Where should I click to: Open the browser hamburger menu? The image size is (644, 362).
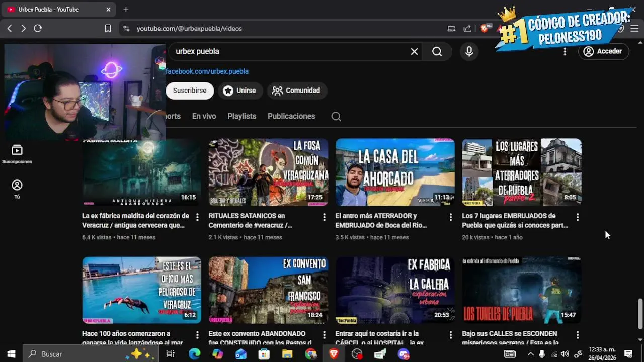635,29
